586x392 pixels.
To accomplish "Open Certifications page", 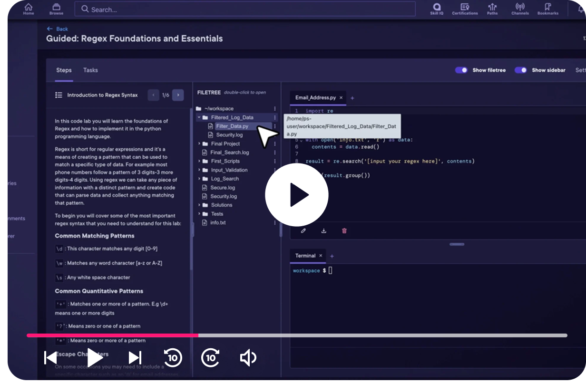I will pos(465,9).
